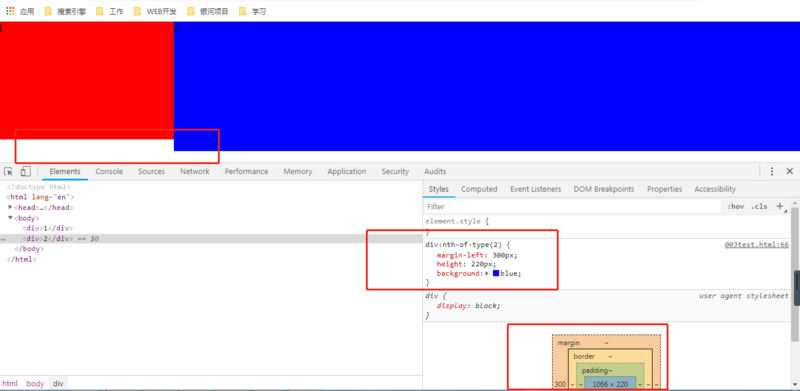Toggle the device toolbar icon
The height and width of the screenshot is (391, 800).
[x=26, y=172]
